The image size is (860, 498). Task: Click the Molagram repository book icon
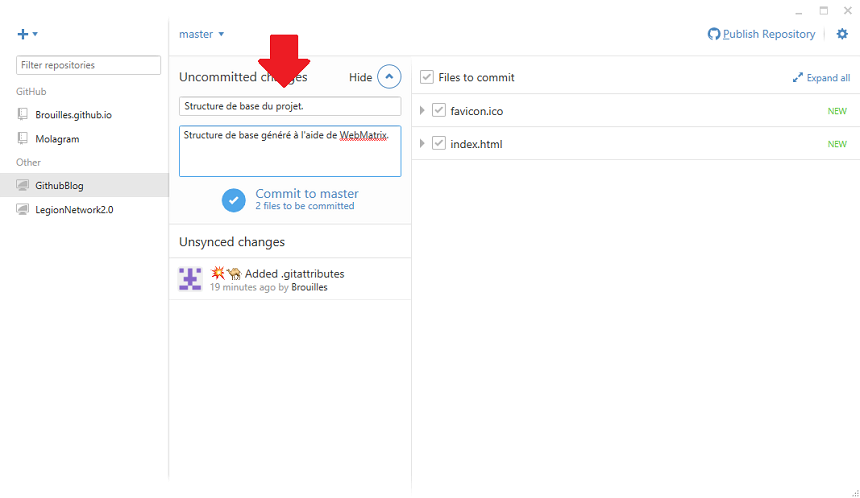point(23,139)
